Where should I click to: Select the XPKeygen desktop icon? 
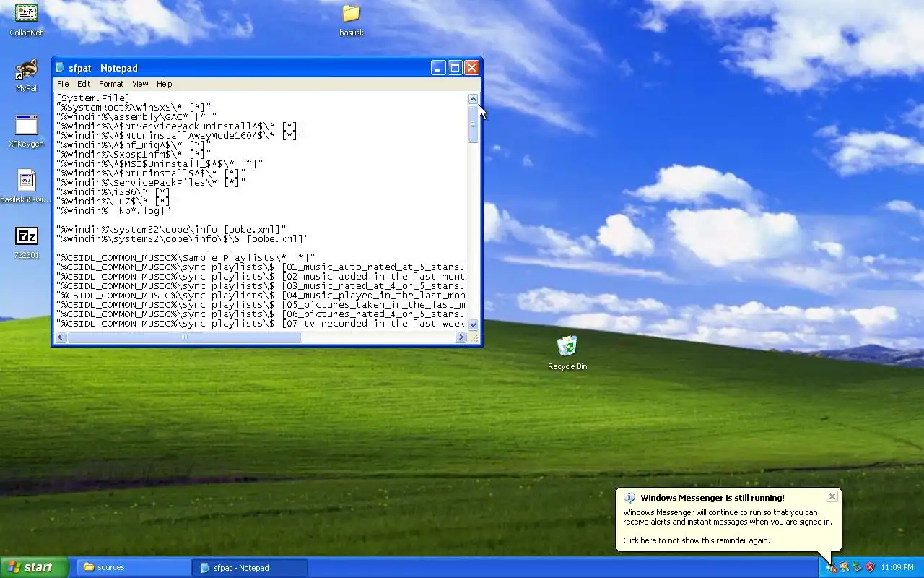pyautogui.click(x=26, y=131)
